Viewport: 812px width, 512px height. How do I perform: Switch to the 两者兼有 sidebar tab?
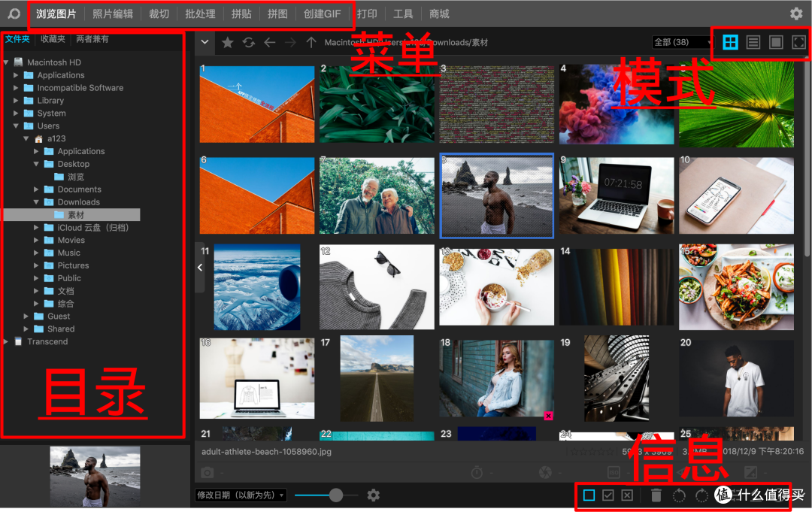click(x=92, y=39)
